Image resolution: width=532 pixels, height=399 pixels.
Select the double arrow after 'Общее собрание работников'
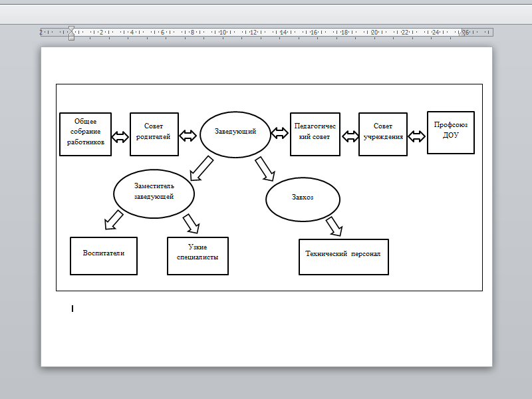tap(120, 136)
